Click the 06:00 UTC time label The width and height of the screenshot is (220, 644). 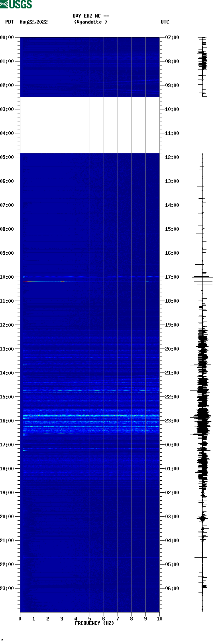(172, 589)
